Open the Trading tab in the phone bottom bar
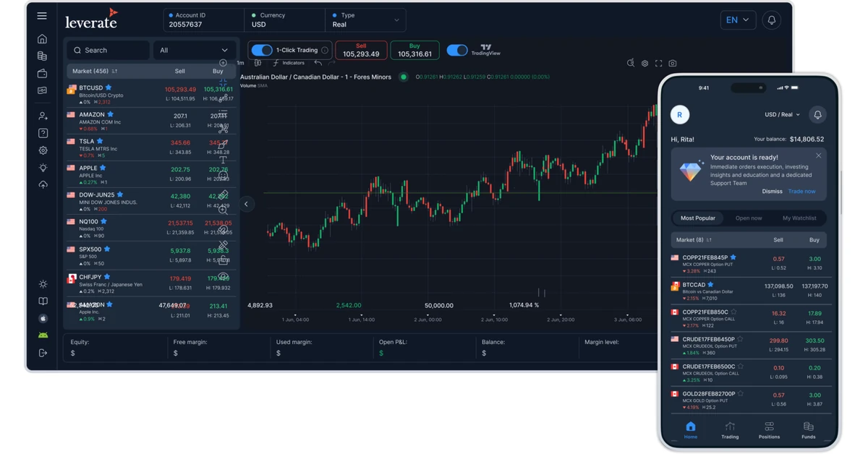Screen dimensions: 868x454 click(730, 430)
